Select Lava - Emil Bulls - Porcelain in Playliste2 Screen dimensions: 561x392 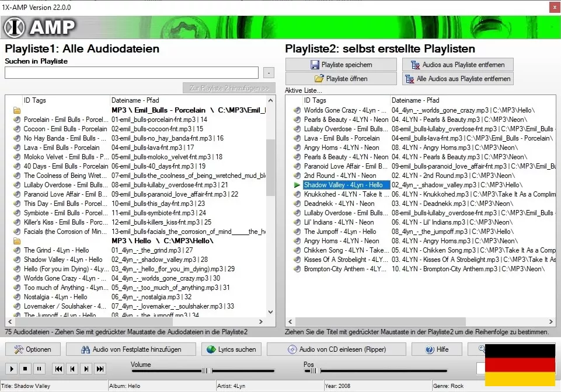coord(342,138)
